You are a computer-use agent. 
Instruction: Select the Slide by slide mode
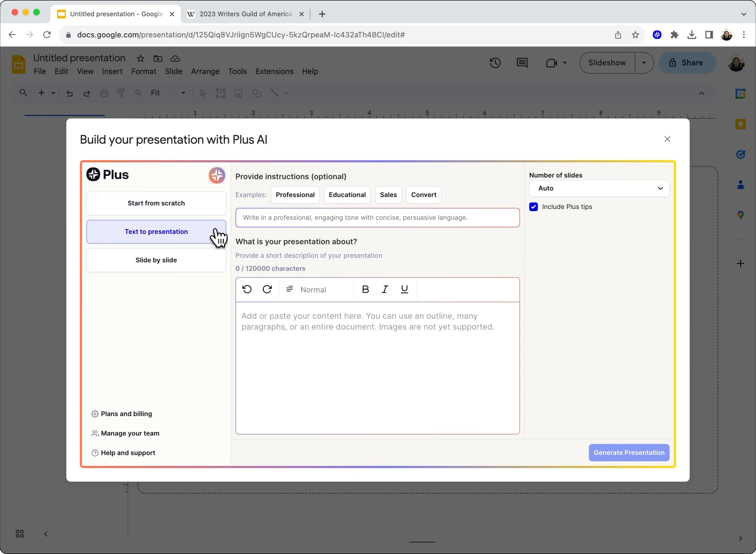pos(156,260)
